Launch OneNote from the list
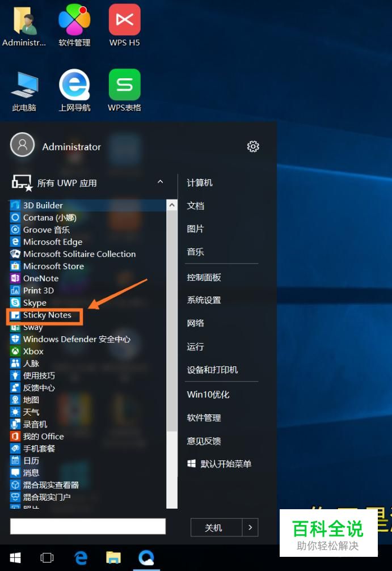 tap(87, 278)
